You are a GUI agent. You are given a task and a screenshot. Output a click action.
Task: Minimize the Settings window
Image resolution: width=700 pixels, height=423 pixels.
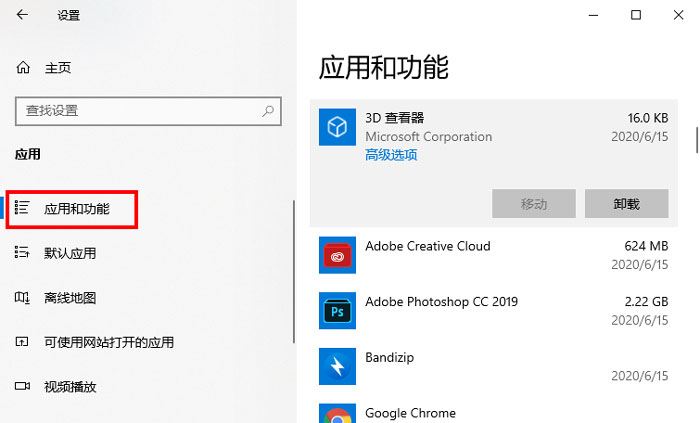click(x=593, y=15)
